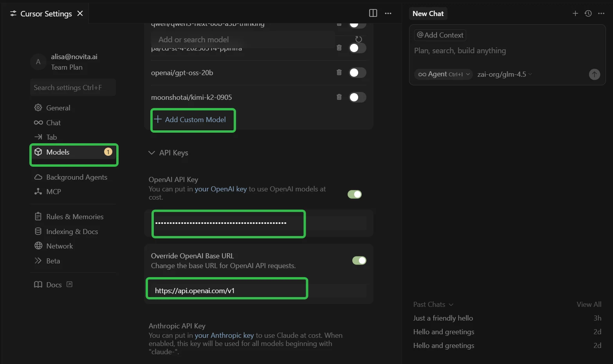Open the external Docs link
This screenshot has height=364, width=613.
tap(53, 285)
